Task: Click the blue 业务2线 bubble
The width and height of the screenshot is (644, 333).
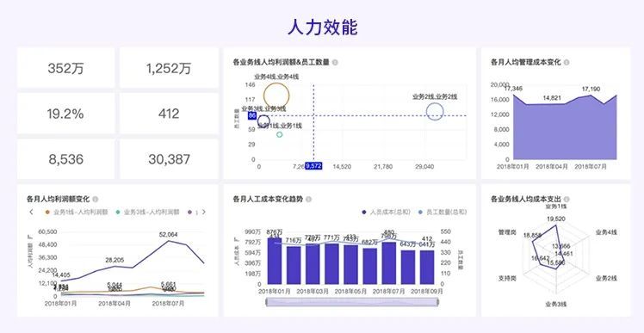Action: 435,111
